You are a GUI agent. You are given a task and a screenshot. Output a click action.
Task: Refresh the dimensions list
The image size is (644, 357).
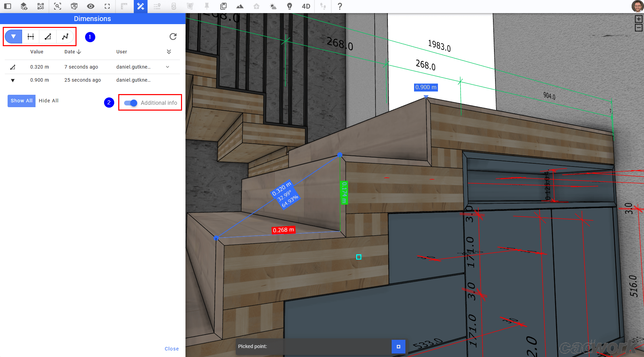tap(173, 37)
